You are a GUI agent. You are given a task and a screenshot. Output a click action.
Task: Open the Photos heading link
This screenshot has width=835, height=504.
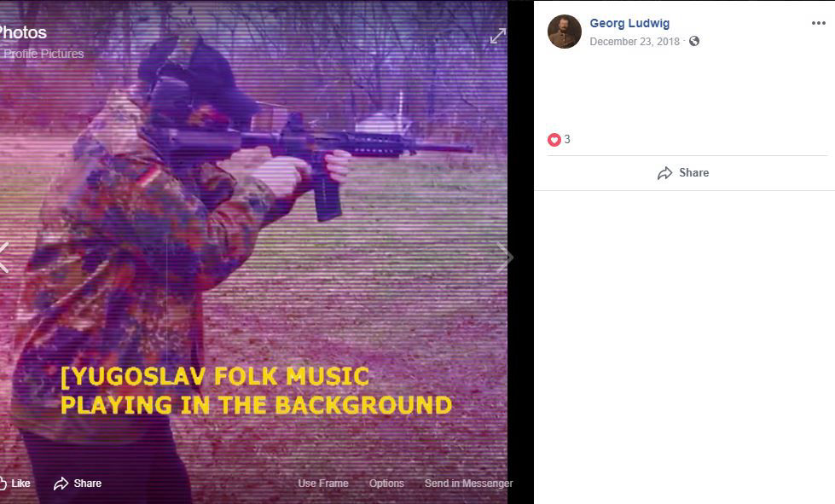(23, 32)
